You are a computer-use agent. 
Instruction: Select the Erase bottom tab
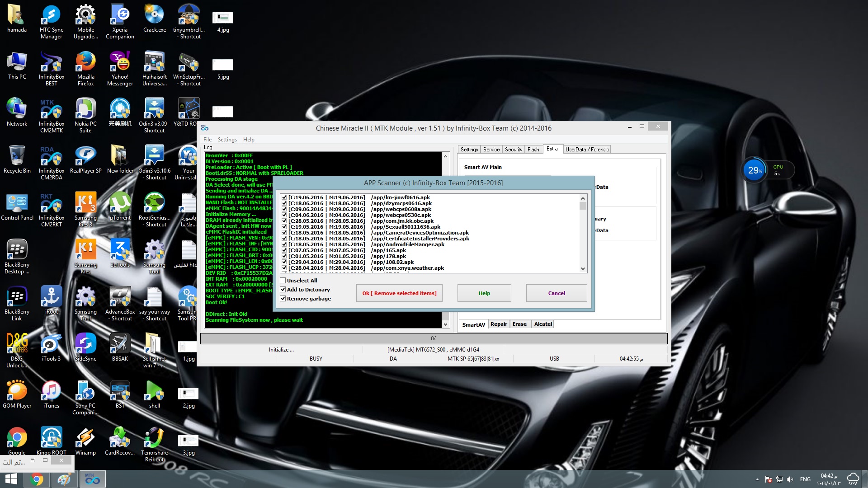tap(519, 324)
